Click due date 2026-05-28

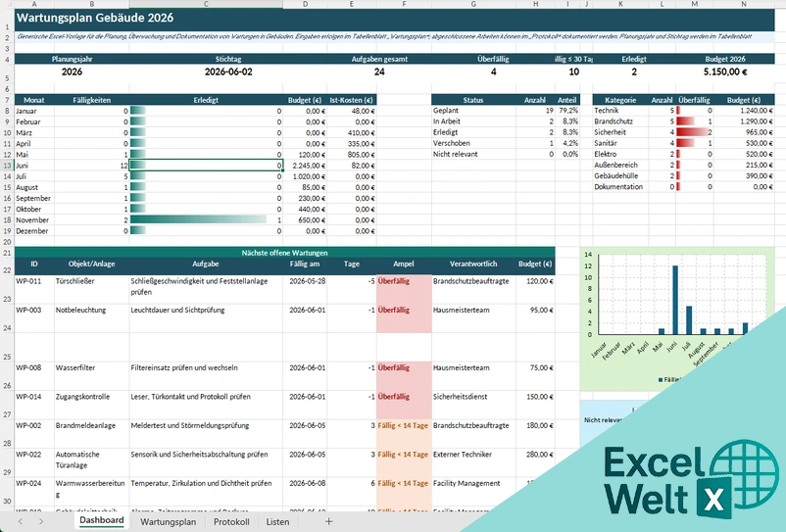click(x=305, y=289)
